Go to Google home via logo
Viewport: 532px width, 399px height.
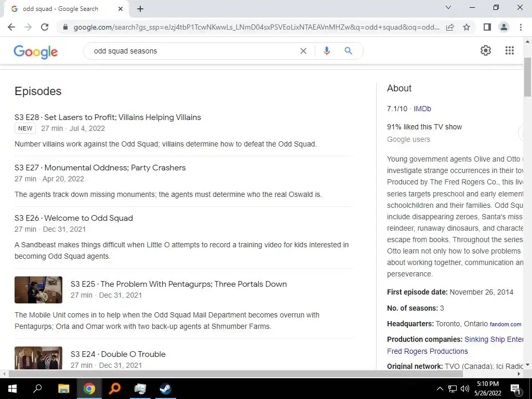click(36, 51)
